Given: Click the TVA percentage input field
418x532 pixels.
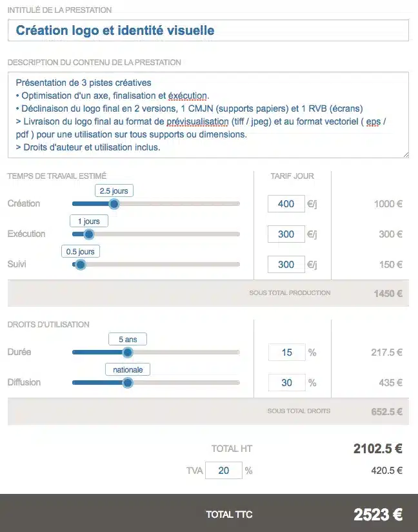Looking at the screenshot, I should click(223, 471).
